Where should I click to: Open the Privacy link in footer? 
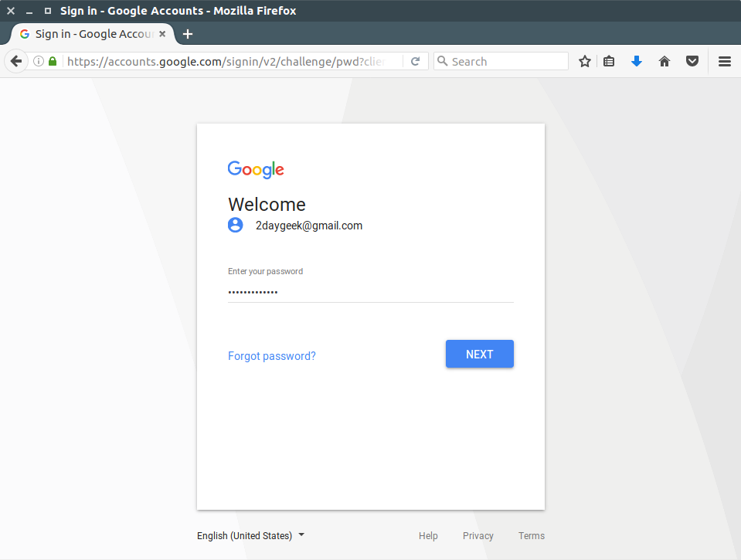coord(478,535)
